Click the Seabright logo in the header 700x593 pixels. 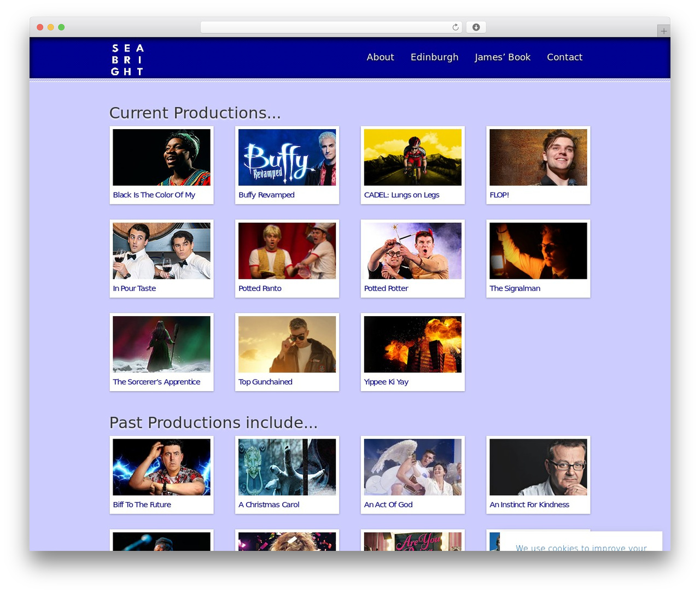pyautogui.click(x=127, y=60)
